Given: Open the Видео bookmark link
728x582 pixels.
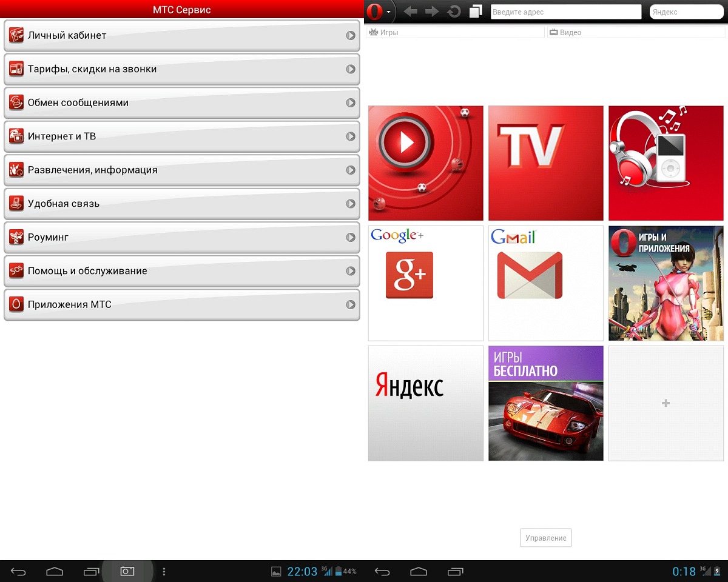Looking at the screenshot, I should point(635,33).
